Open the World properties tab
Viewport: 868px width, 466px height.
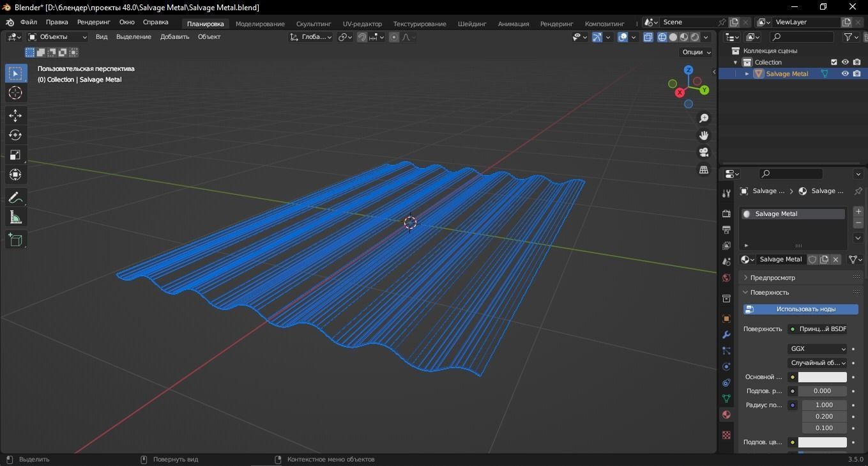(x=726, y=278)
